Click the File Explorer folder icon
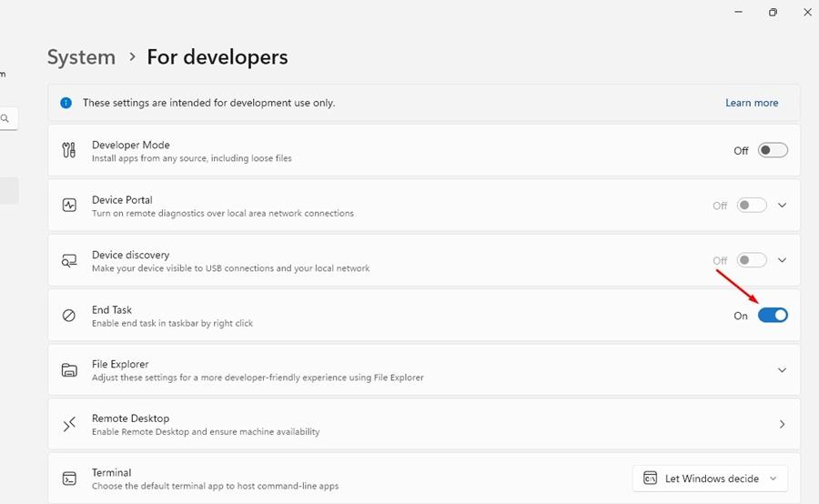The width and height of the screenshot is (819, 504). point(69,369)
